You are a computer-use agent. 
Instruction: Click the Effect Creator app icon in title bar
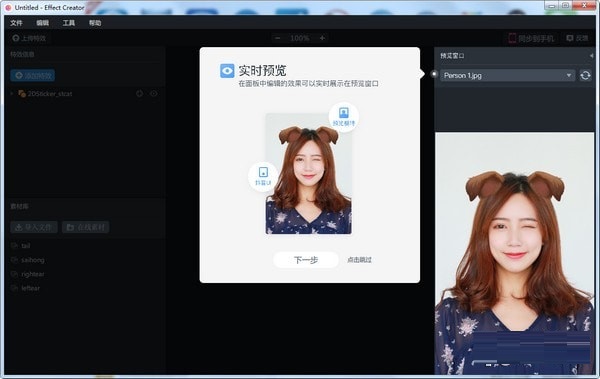click(x=8, y=8)
